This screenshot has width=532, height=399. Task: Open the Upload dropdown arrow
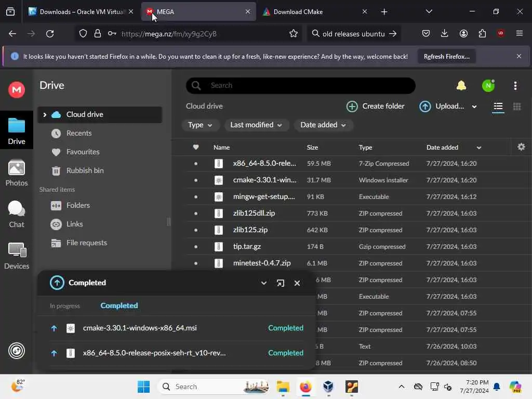[x=474, y=107]
